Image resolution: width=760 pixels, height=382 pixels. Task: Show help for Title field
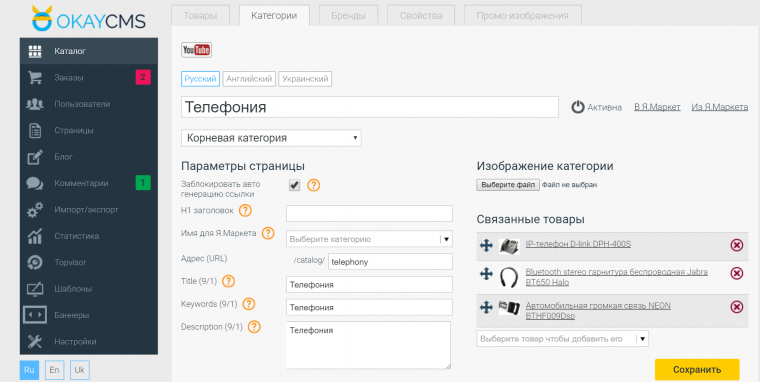click(x=228, y=281)
